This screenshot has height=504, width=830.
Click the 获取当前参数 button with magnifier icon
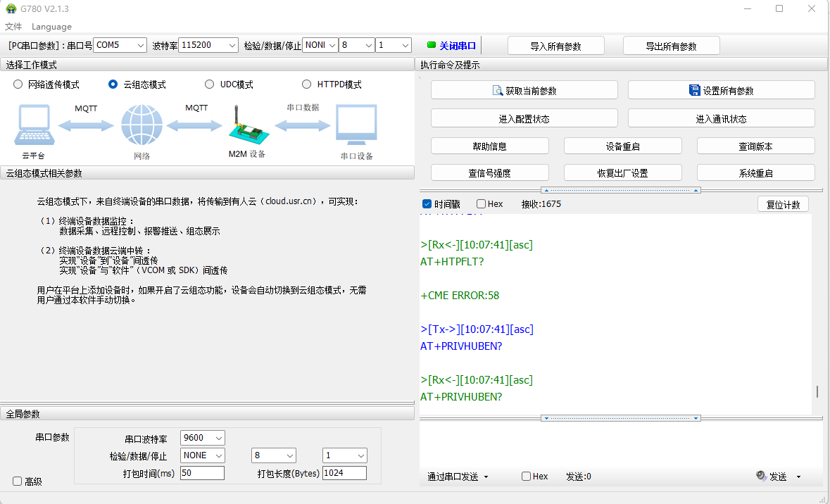tap(524, 90)
